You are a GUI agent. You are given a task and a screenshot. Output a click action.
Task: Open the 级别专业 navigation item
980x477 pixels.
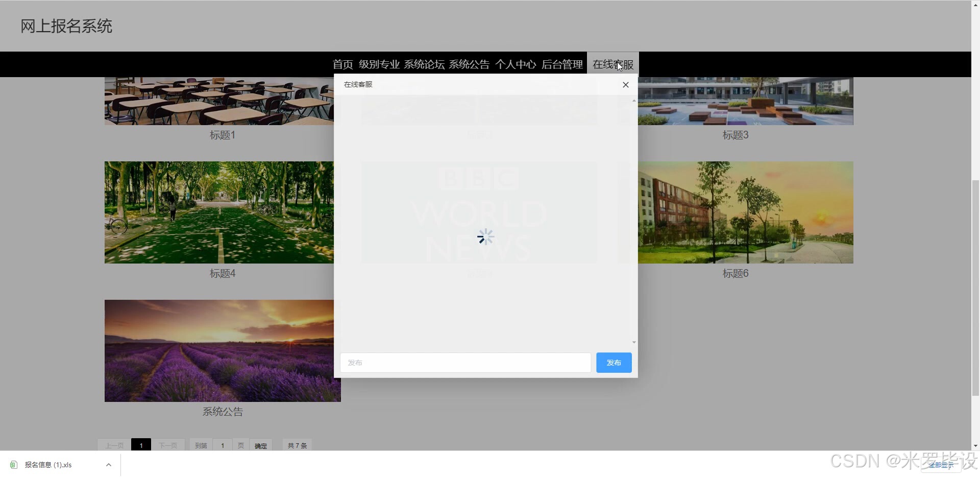(x=379, y=64)
